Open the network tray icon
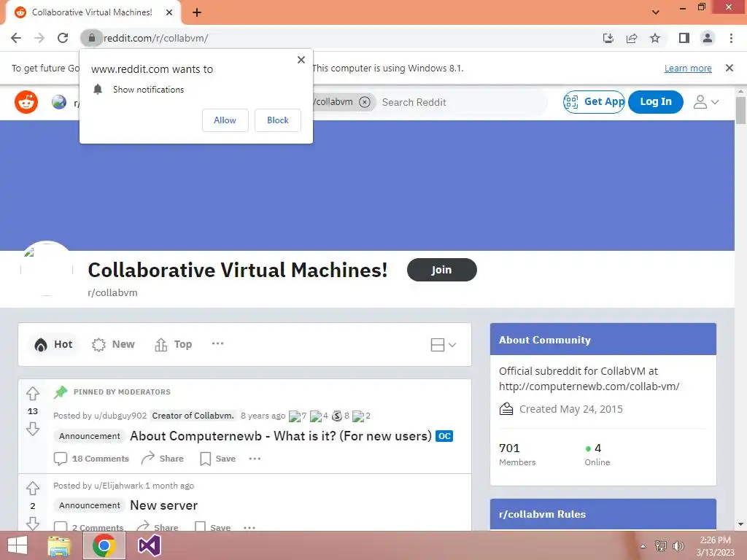Image resolution: width=747 pixels, height=560 pixels. tap(661, 546)
